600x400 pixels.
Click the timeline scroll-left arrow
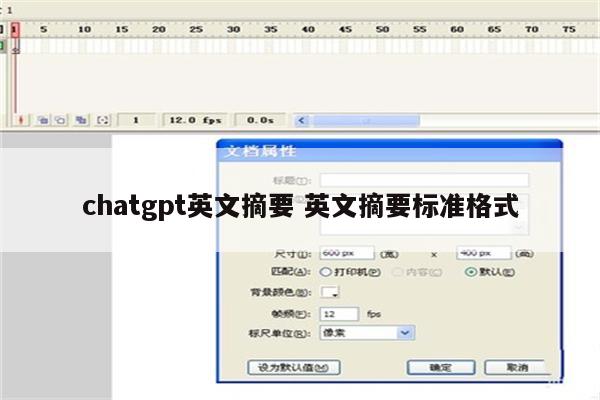point(302,121)
